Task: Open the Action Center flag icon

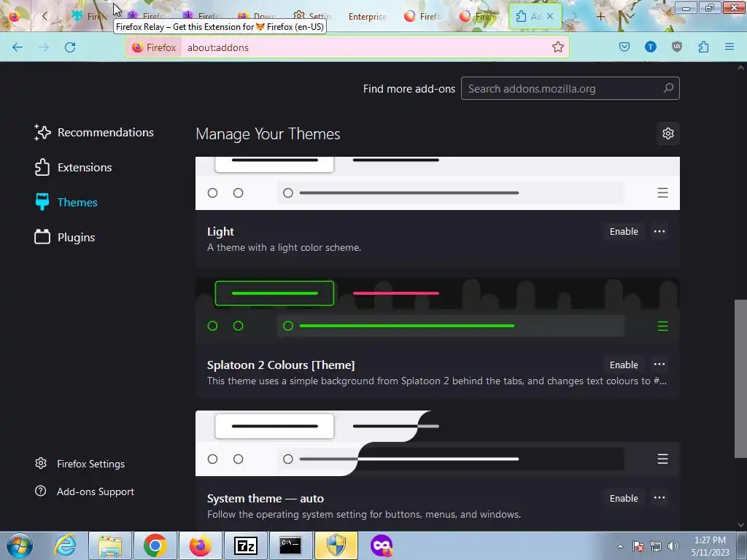Action: click(x=638, y=546)
